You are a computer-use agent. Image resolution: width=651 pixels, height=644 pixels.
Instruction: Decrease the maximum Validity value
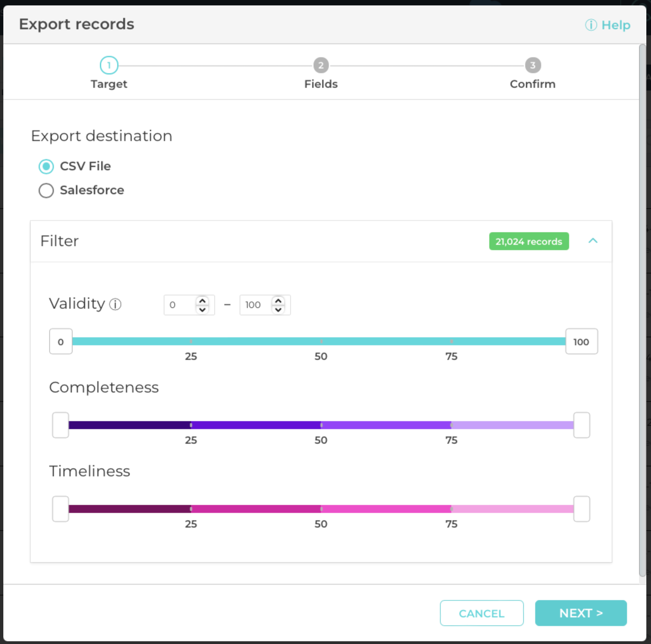click(278, 309)
